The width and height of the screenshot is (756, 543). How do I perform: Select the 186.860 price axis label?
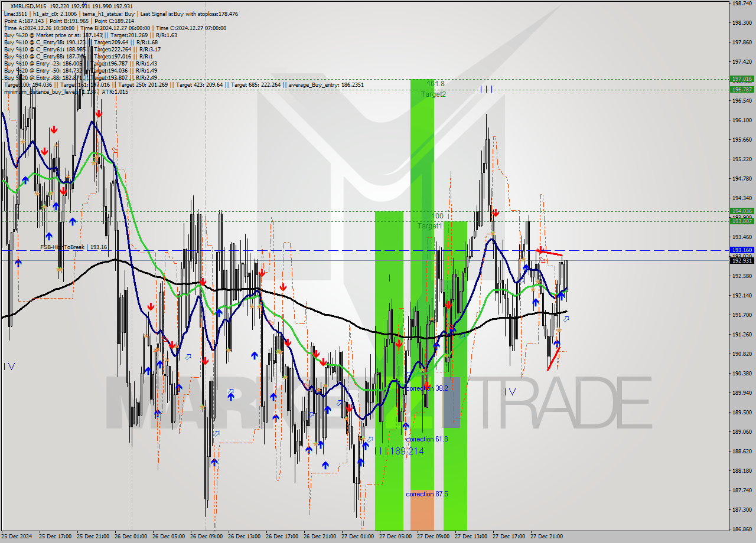click(742, 529)
